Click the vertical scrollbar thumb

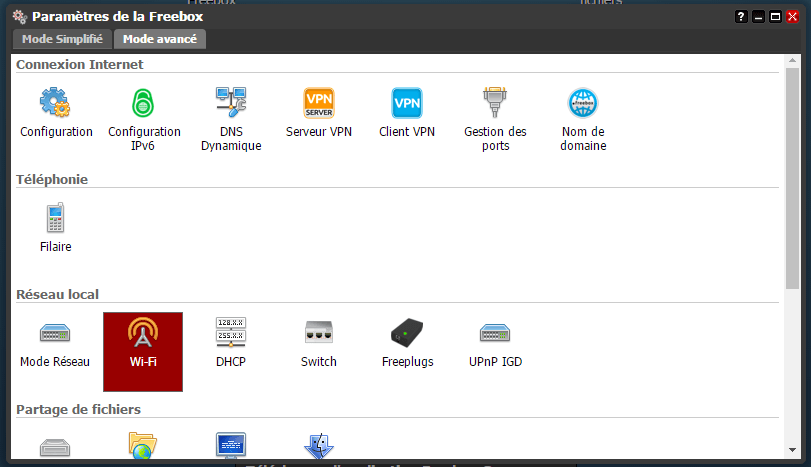[792, 178]
